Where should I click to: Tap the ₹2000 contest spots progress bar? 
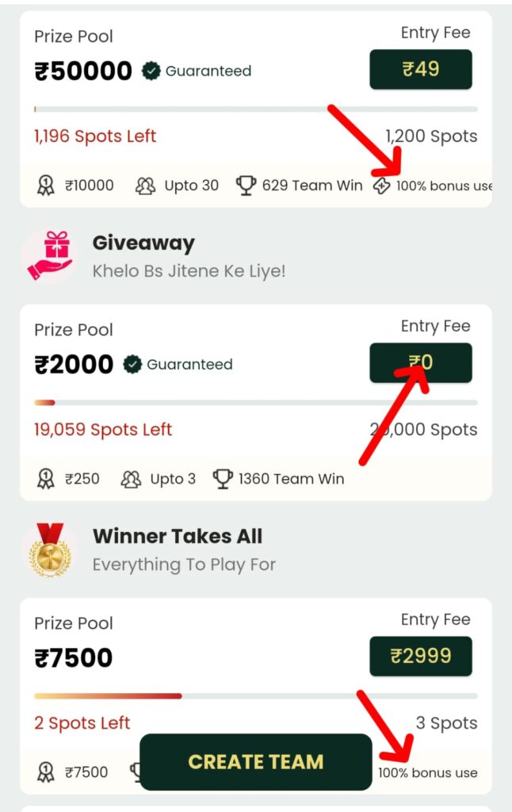(x=256, y=402)
